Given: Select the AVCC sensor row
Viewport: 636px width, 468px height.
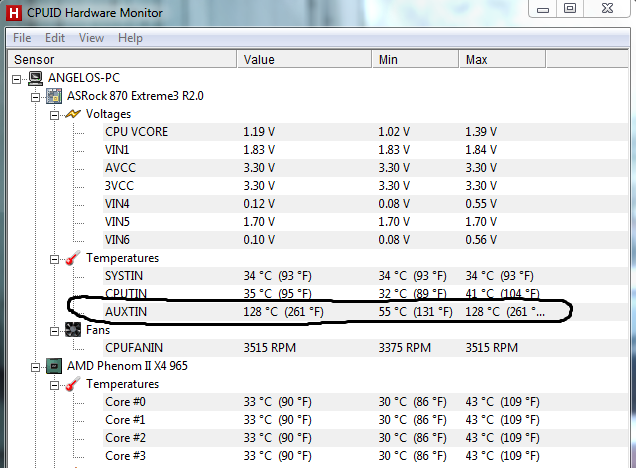Looking at the screenshot, I should pos(365,168).
